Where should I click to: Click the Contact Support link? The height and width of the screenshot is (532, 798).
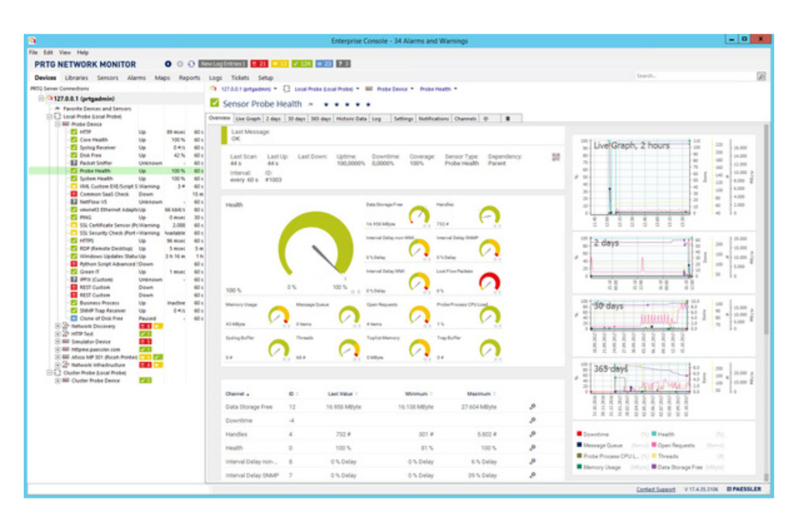point(655,489)
